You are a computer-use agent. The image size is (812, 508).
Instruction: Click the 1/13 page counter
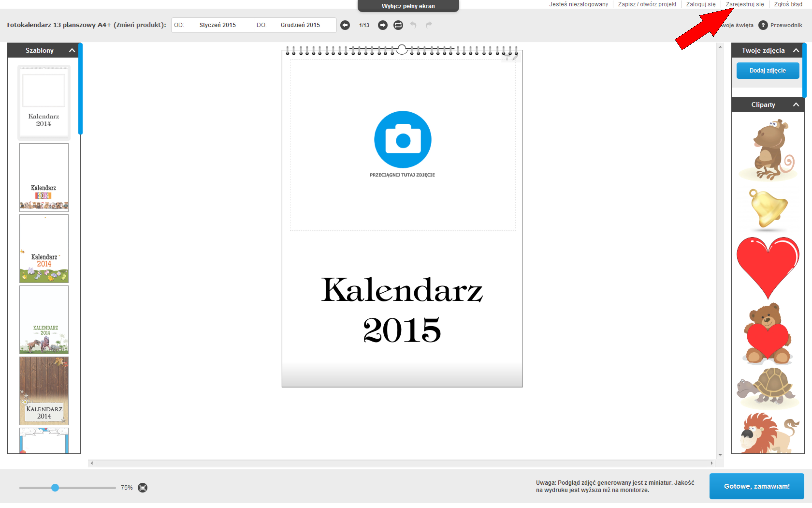(364, 25)
